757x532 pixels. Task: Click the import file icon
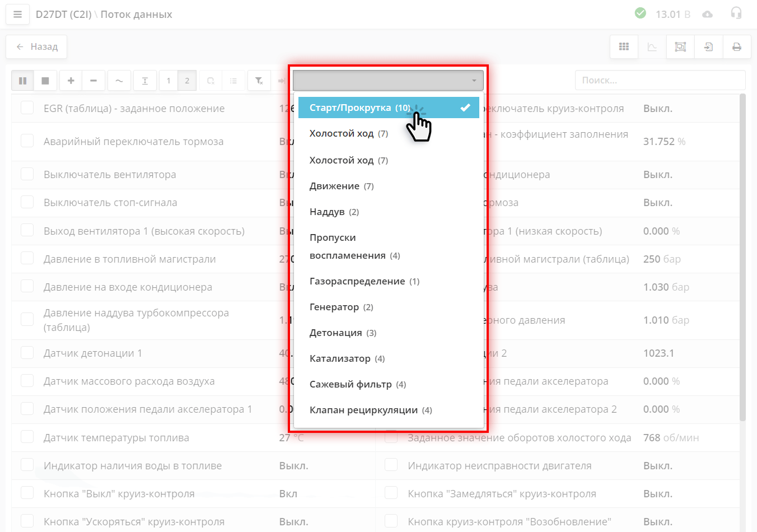pyautogui.click(x=708, y=47)
